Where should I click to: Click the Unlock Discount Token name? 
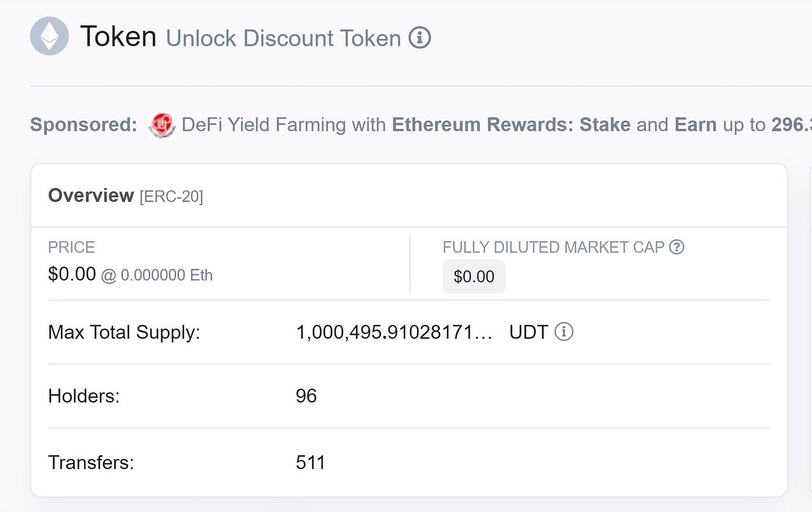pos(284,38)
